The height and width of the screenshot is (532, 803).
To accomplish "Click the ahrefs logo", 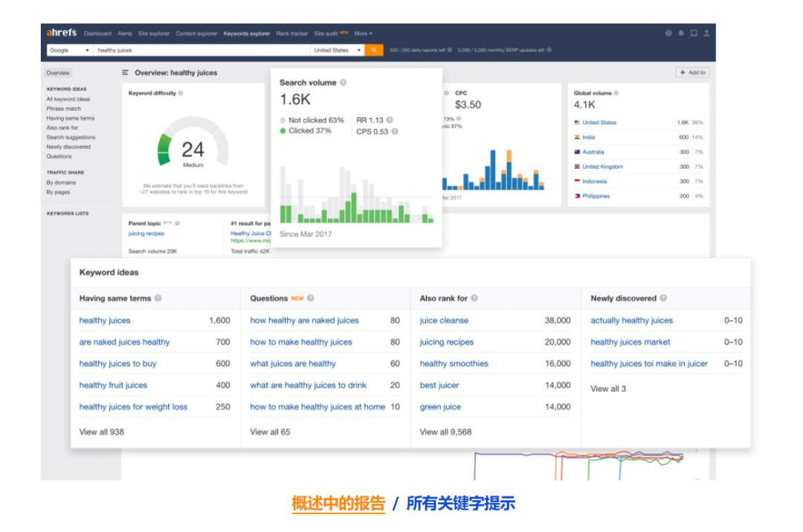I will (x=61, y=33).
